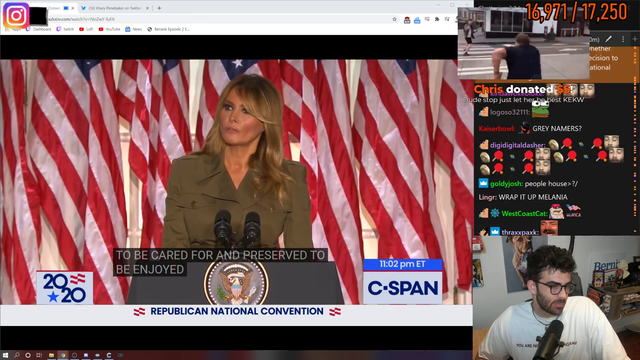Click username WestCoastCat in chat
Viewport: 640px width, 360px height.
[x=524, y=213]
